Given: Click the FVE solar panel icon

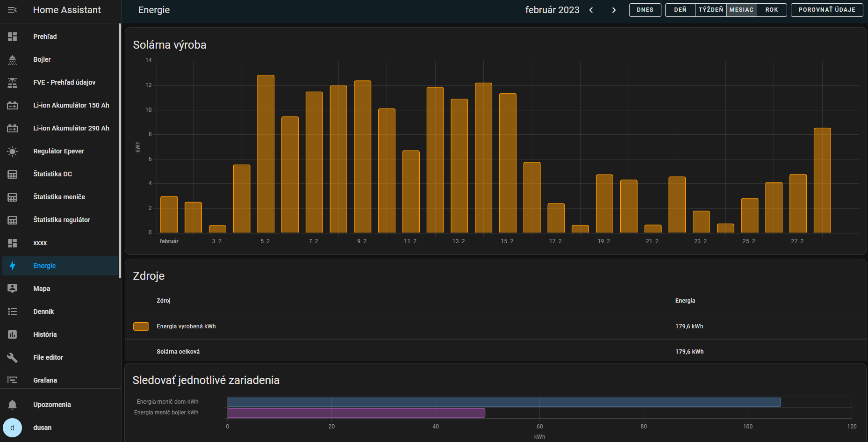Looking at the screenshot, I should pyautogui.click(x=13, y=82).
